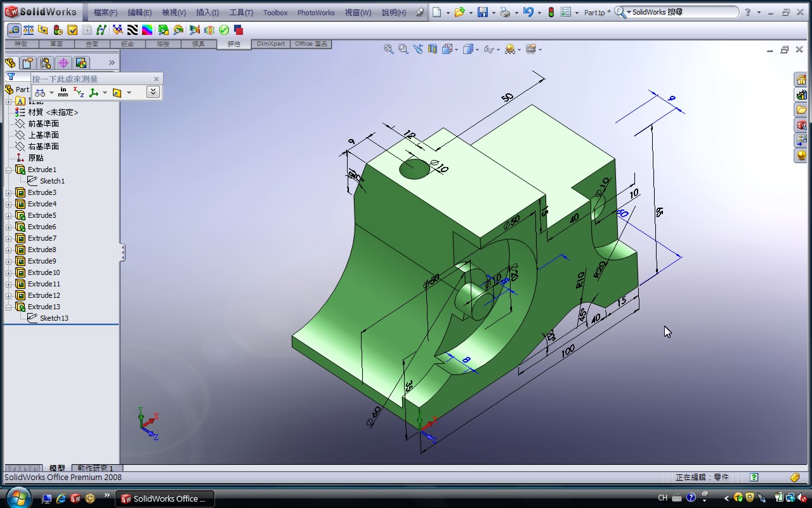Image resolution: width=812 pixels, height=508 pixels.
Task: Activate the Zebra Stripes display
Action: 133,30
